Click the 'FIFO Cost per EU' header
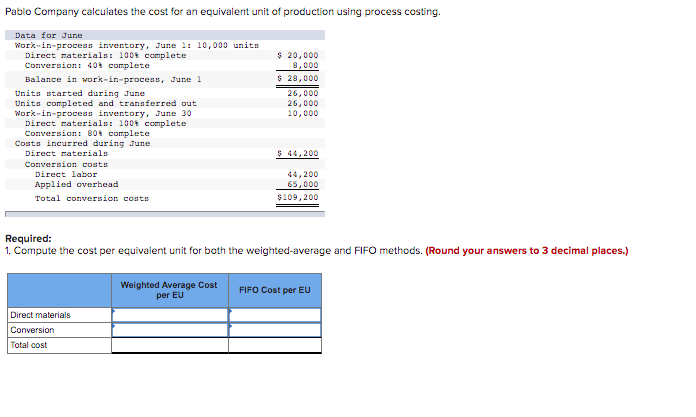 click(x=275, y=290)
